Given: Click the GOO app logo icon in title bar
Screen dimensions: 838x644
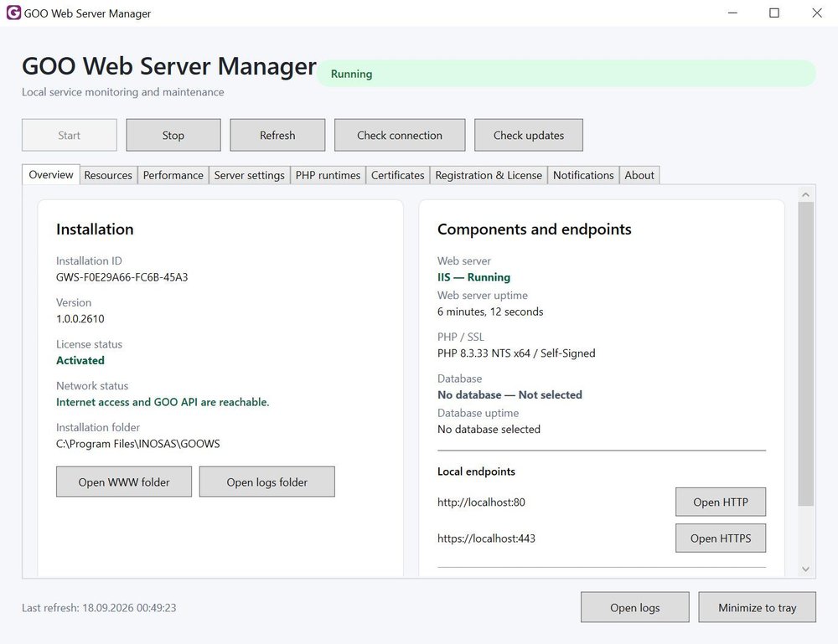Looking at the screenshot, I should tap(13, 13).
